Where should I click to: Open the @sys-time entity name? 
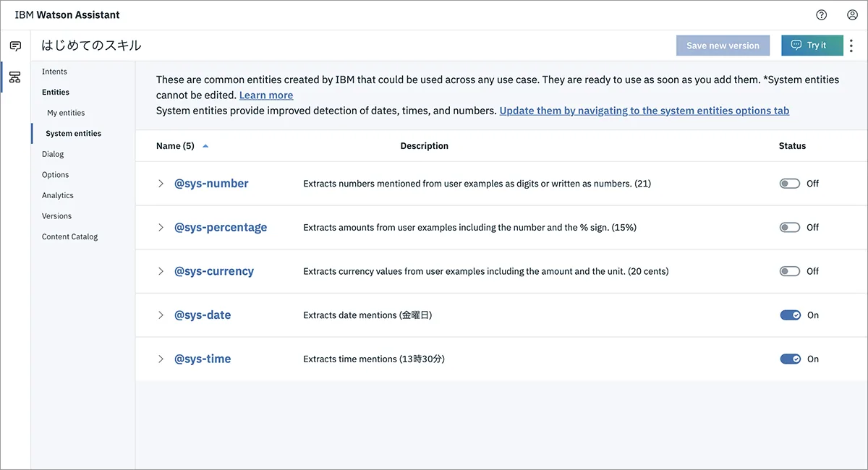203,359
